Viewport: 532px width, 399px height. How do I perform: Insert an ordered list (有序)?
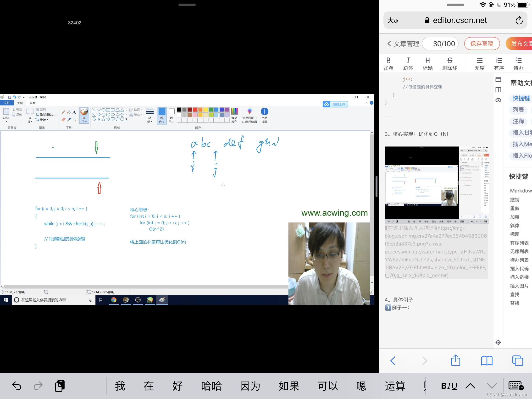pyautogui.click(x=499, y=64)
